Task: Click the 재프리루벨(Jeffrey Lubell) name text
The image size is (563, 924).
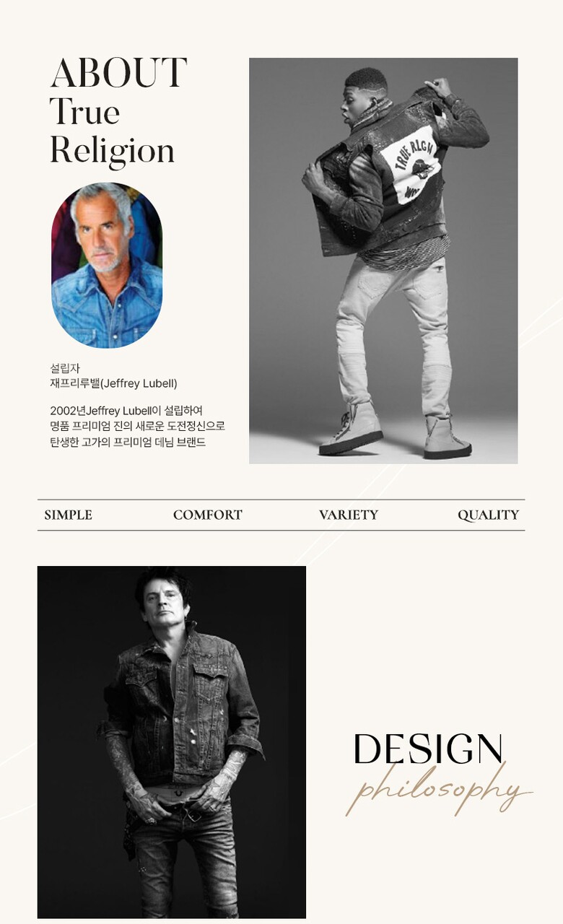Action: 113,383
